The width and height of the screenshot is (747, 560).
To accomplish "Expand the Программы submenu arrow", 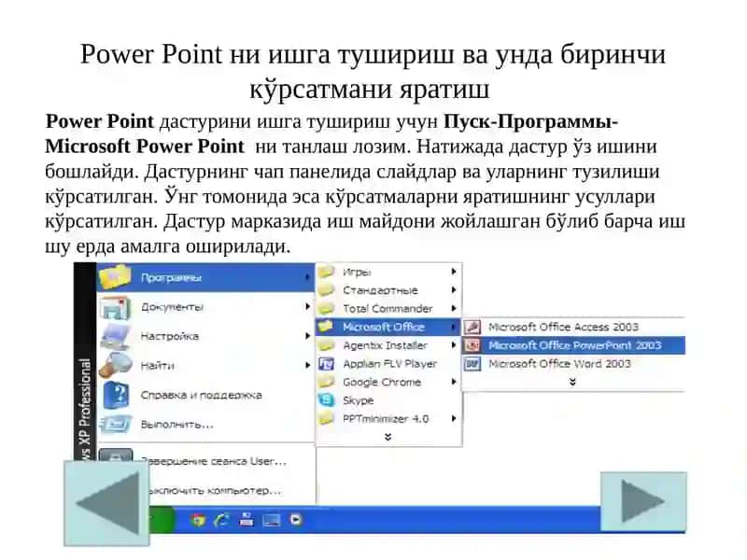I will click(307, 276).
